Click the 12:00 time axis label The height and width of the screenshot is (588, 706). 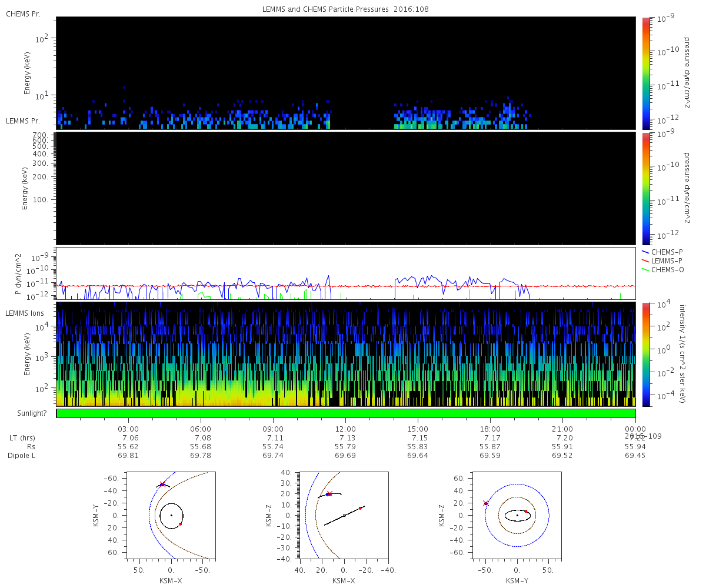coord(345,429)
